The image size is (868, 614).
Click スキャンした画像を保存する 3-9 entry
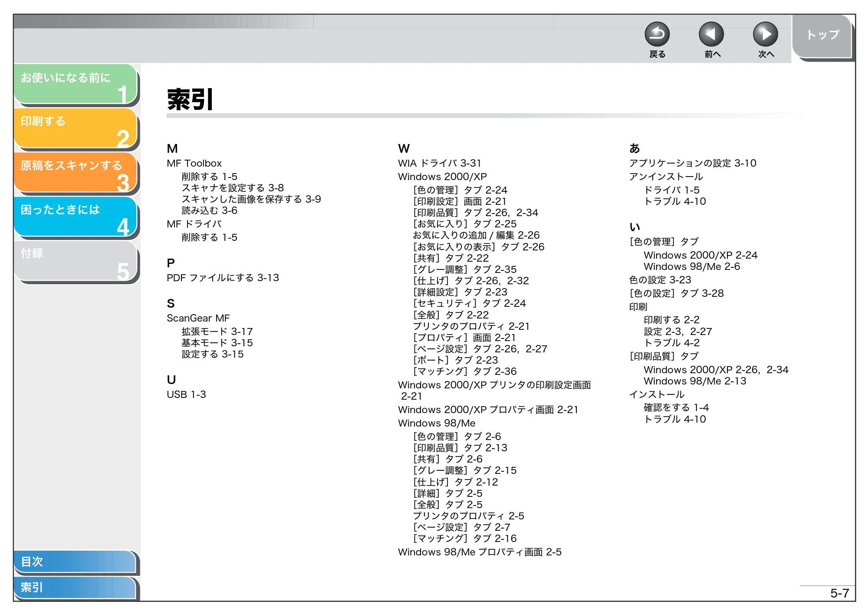point(251,199)
